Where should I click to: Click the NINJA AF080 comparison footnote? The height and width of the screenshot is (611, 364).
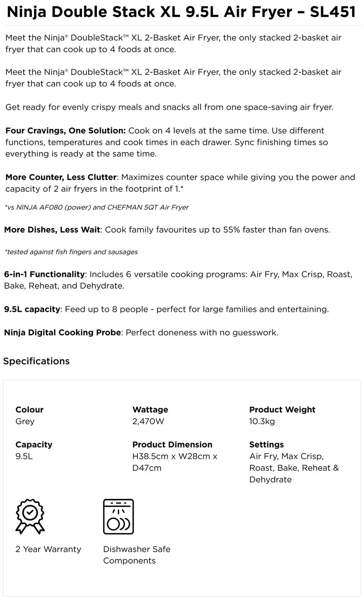click(96, 207)
